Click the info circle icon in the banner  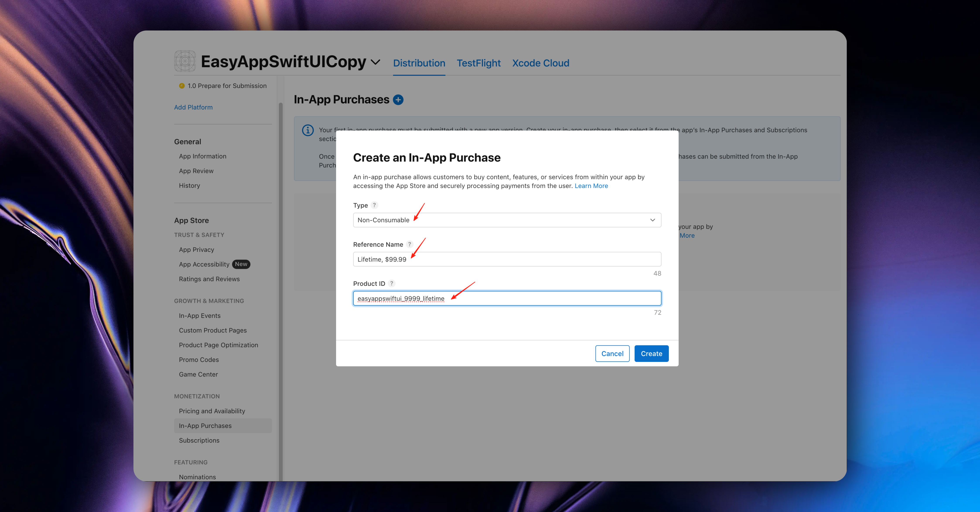(x=308, y=130)
